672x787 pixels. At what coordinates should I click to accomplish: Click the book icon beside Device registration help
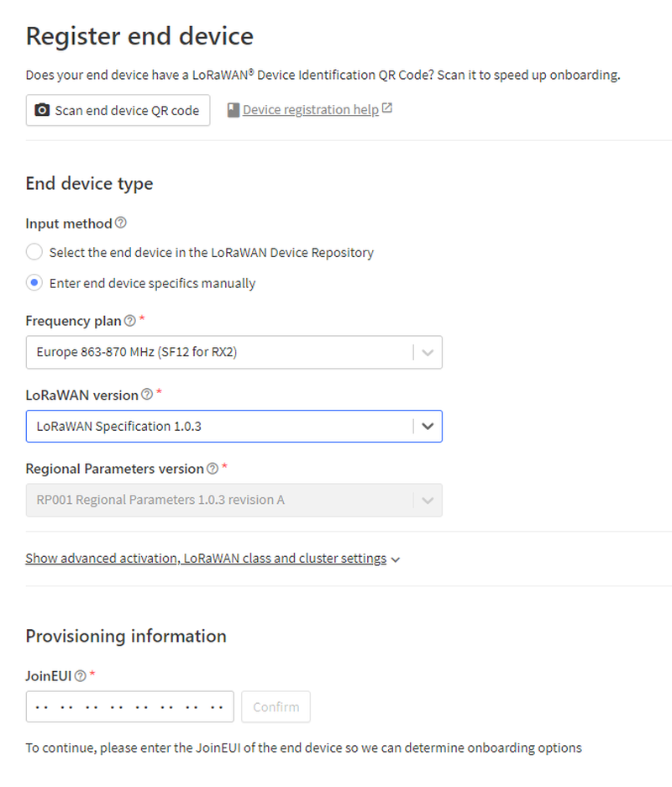pos(234,110)
